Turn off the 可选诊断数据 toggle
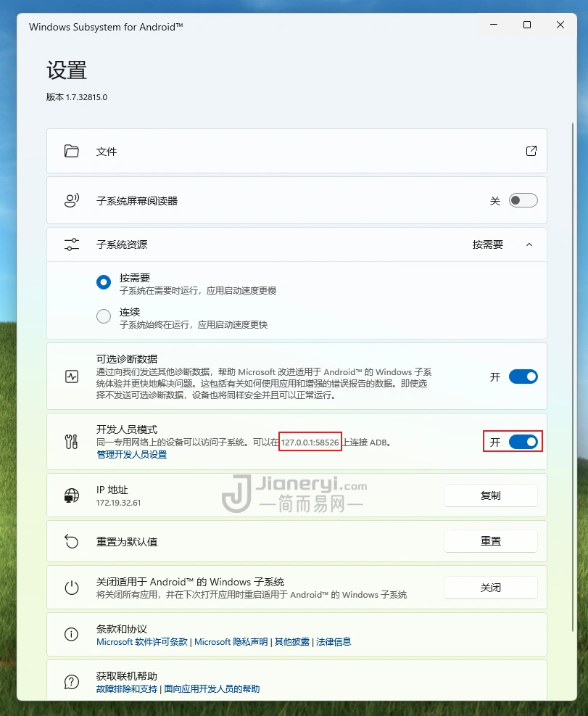Screen dimensions: 588x716 click(523, 376)
